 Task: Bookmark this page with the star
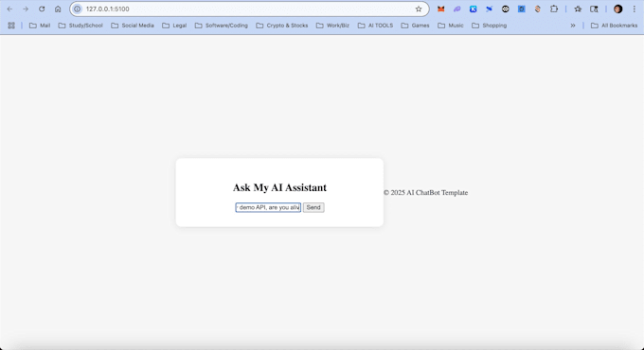tap(419, 9)
